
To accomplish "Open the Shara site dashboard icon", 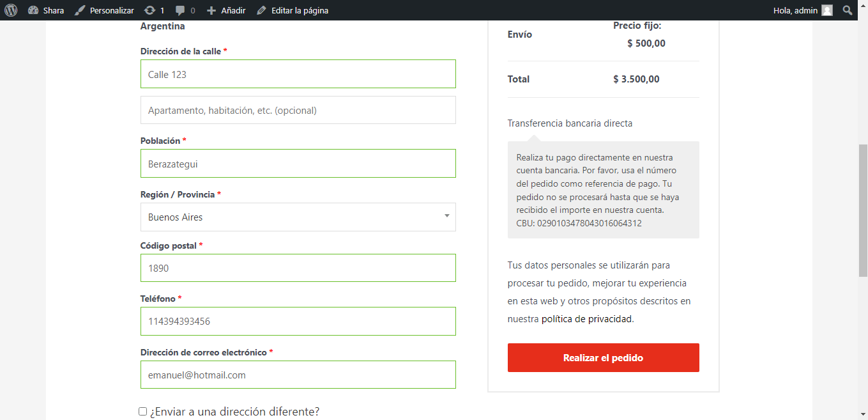I will coord(34,10).
